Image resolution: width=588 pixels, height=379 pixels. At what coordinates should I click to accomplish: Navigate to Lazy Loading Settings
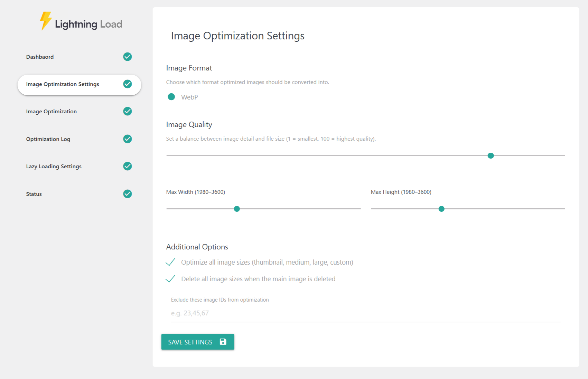pos(54,167)
